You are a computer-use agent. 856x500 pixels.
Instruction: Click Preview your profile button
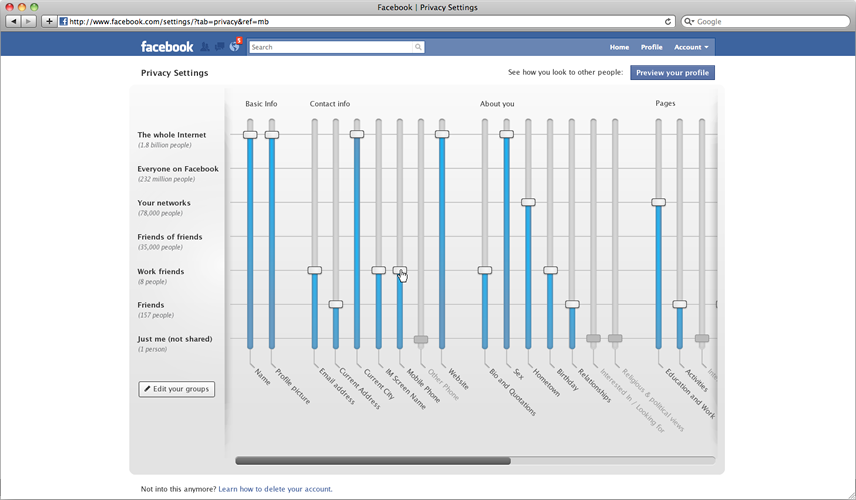(x=672, y=73)
